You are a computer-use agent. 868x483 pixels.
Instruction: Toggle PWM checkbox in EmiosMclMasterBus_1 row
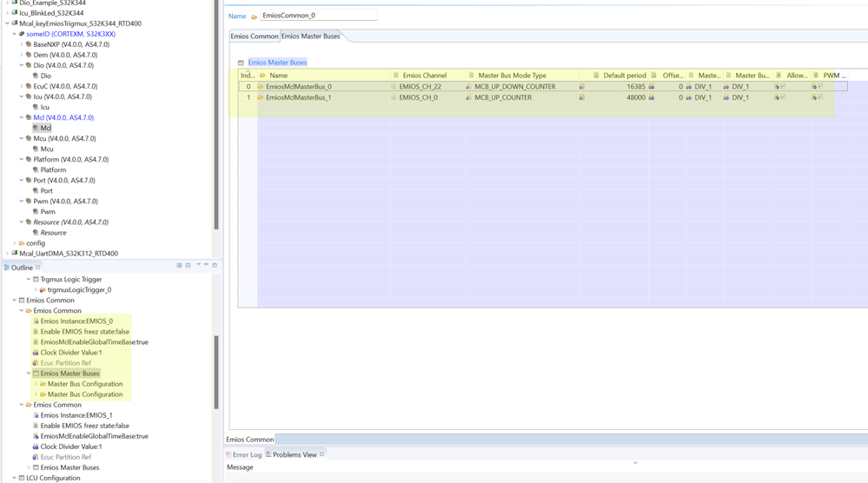(x=820, y=97)
